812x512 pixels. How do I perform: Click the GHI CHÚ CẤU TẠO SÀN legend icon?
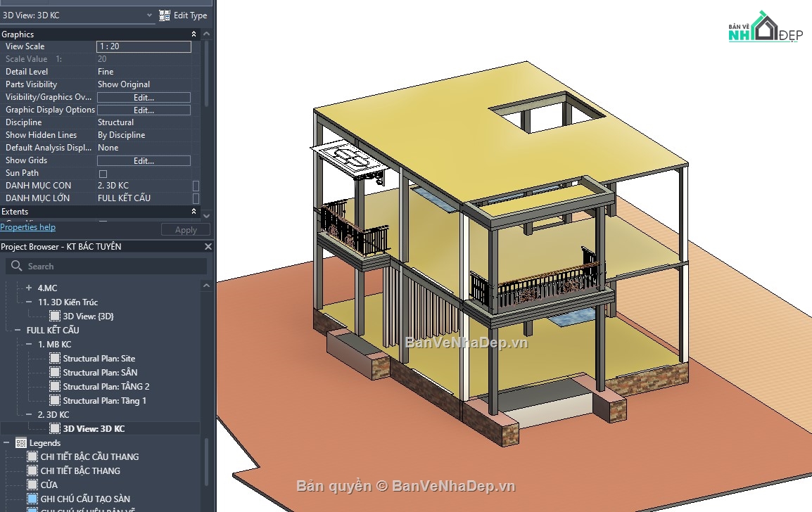pyautogui.click(x=32, y=499)
